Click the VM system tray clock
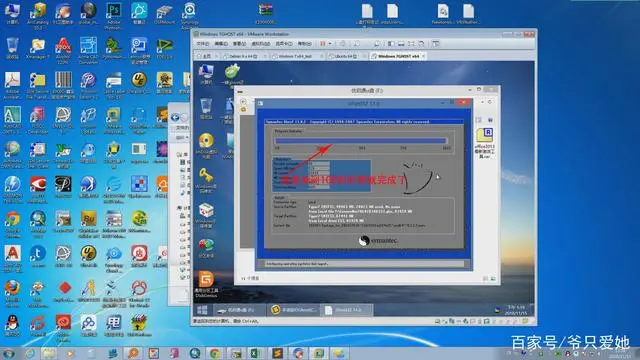This screenshot has height=360, width=640. coord(516,310)
